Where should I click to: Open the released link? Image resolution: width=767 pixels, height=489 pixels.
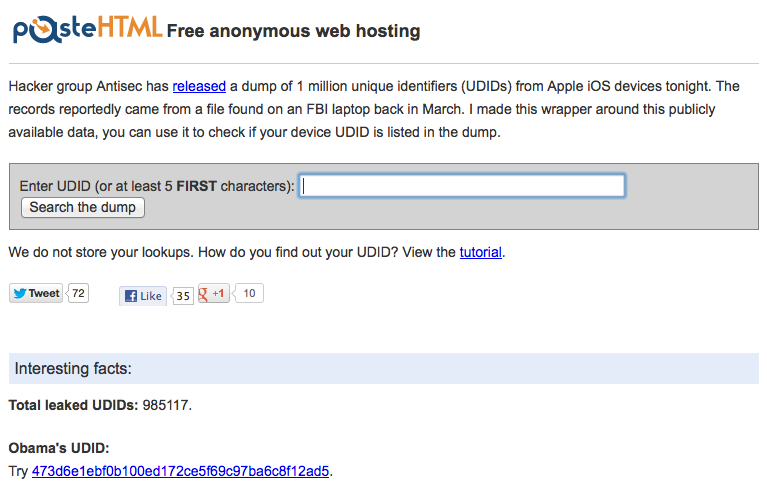[x=199, y=87]
